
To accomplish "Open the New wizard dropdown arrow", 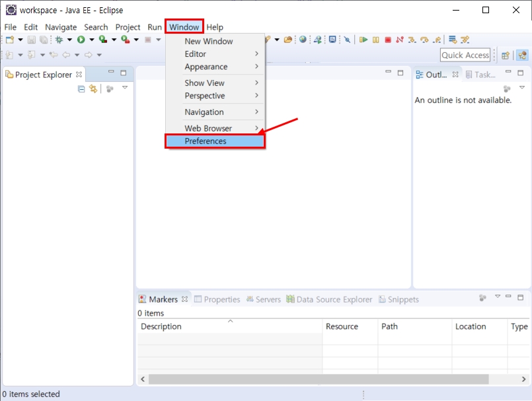I will (20, 40).
